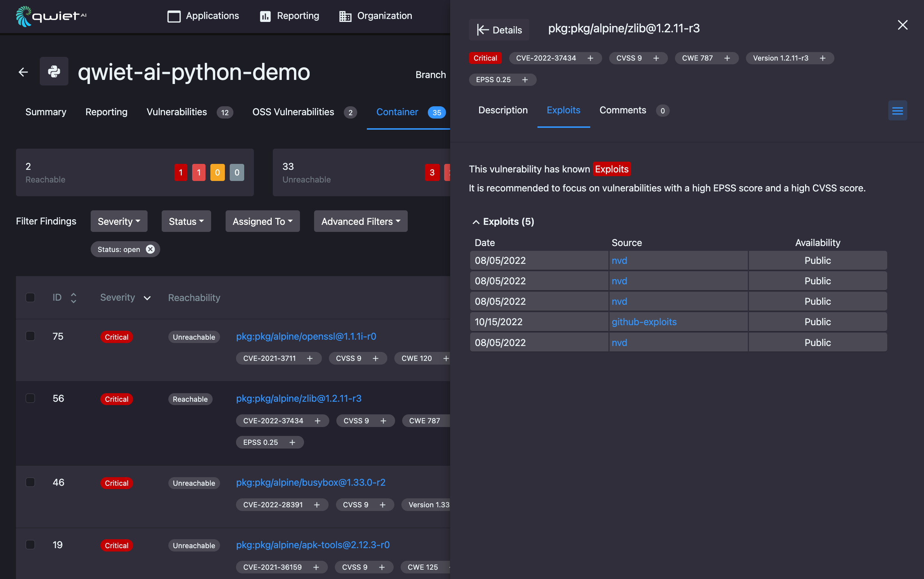The image size is (924, 579).
Task: Open the OSS Vulnerabilities tab
Action: tap(304, 112)
